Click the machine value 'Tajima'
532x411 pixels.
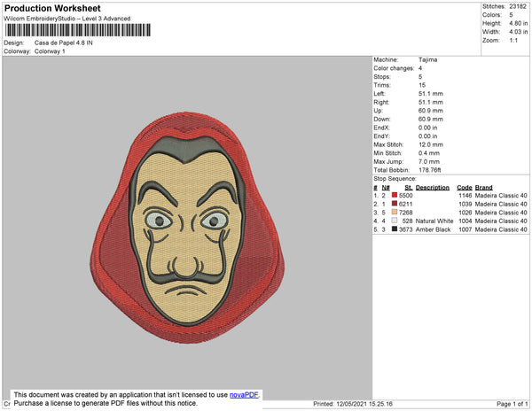[428, 59]
